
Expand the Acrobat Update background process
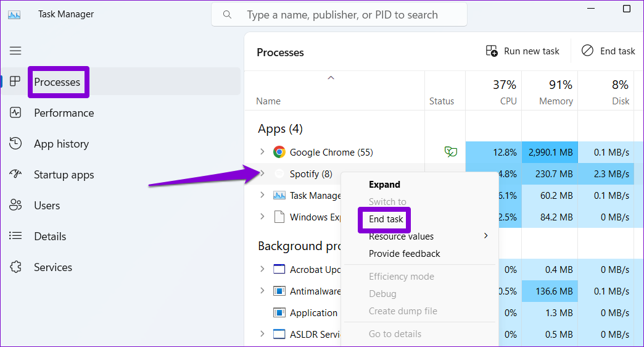pyautogui.click(x=262, y=269)
